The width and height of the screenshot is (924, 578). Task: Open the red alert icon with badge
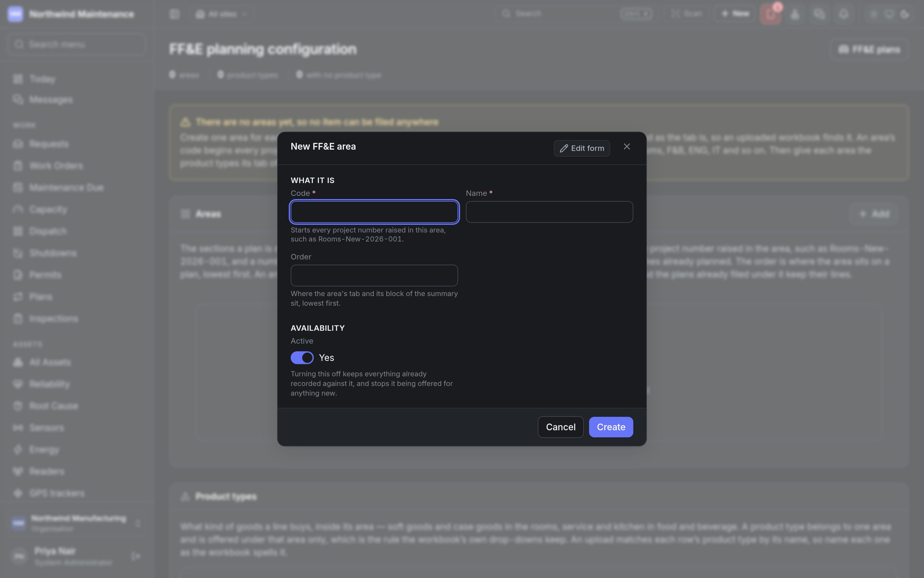pyautogui.click(x=771, y=14)
